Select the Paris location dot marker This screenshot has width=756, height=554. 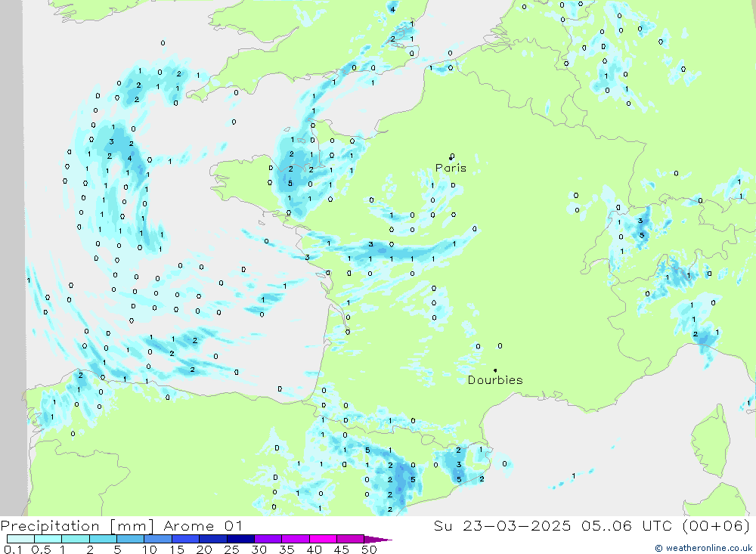(451, 158)
